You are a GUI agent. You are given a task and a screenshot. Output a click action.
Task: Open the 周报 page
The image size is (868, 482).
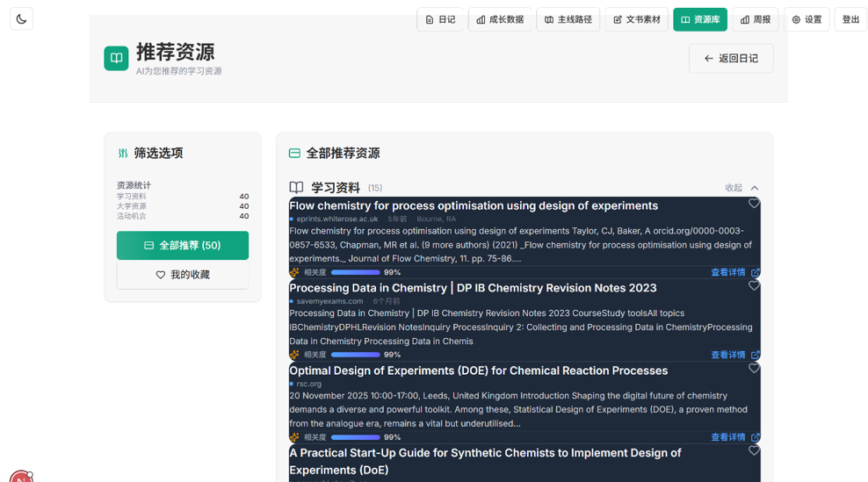755,19
